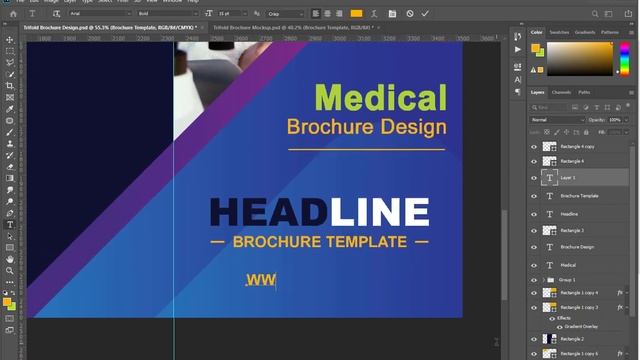This screenshot has height=360, width=640.
Task: Open the Character and Paragraph panels toggle
Action: [392, 13]
